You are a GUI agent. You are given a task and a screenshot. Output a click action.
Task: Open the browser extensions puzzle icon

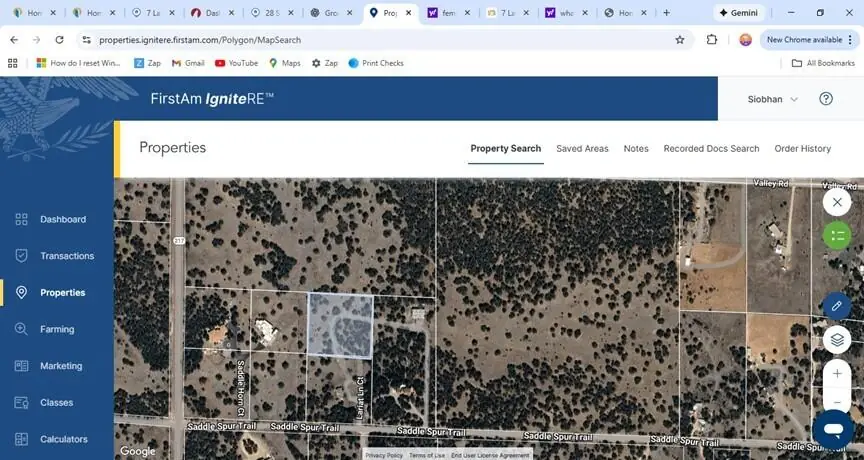pos(712,40)
